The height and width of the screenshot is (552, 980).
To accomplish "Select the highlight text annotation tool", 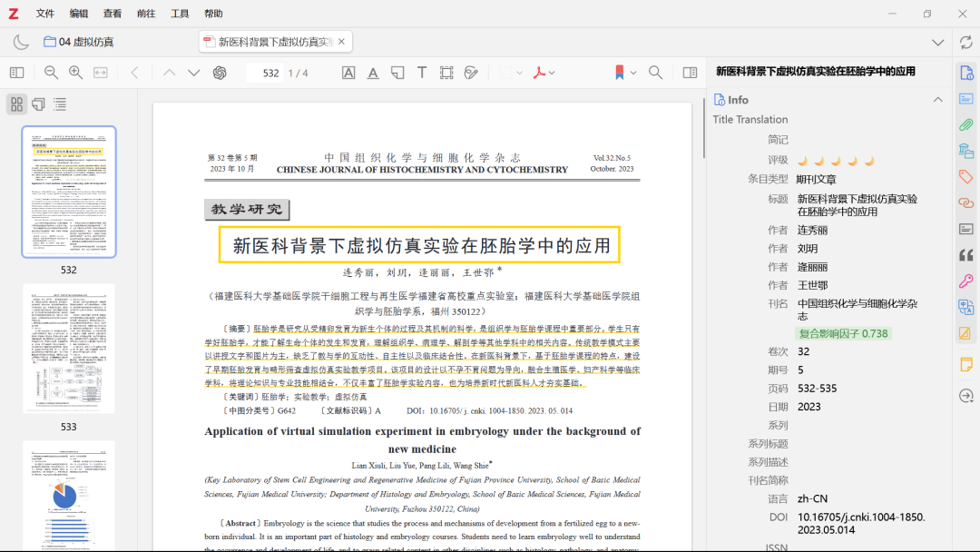I will tap(348, 73).
